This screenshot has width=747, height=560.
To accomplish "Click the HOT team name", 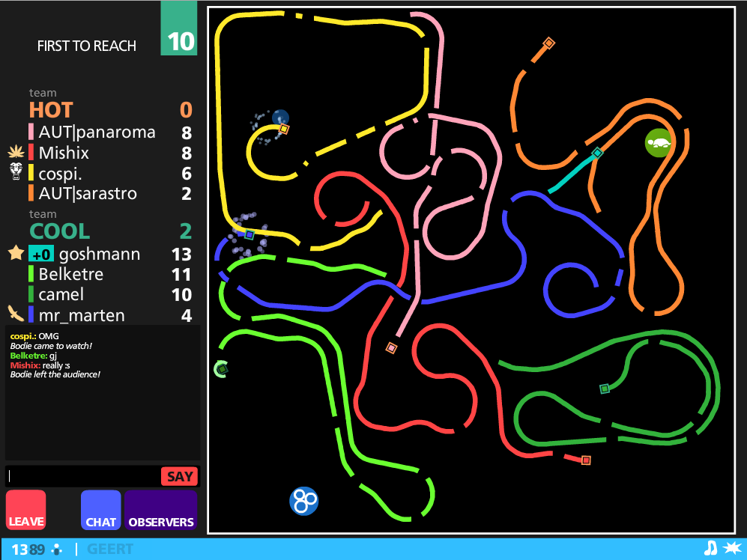I will tap(51, 110).
